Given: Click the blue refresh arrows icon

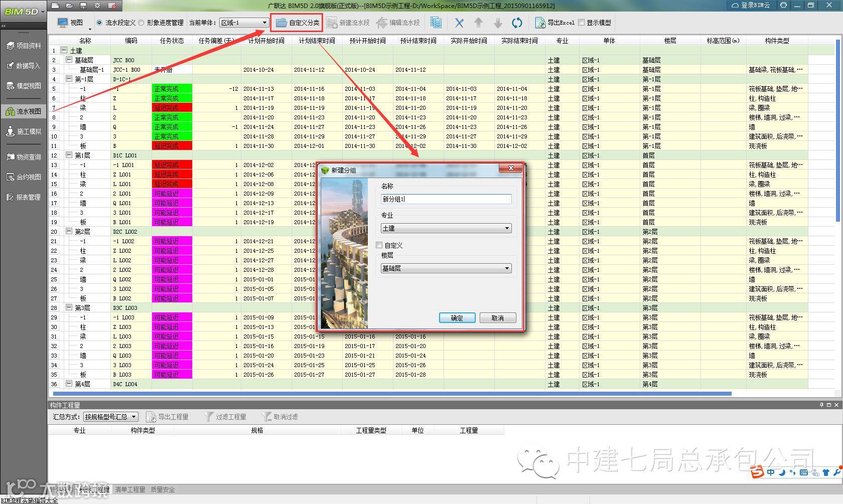Looking at the screenshot, I should pyautogui.click(x=517, y=23).
